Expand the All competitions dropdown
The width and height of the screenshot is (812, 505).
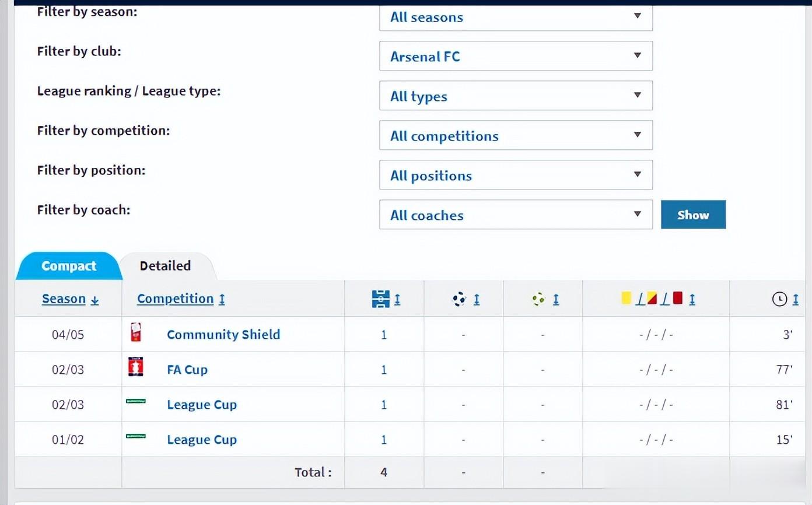tap(516, 136)
